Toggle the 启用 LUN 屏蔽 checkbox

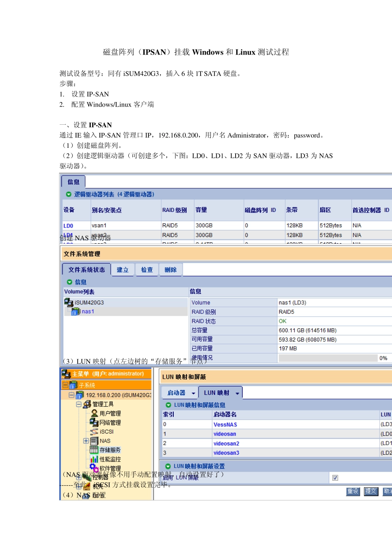335,478
